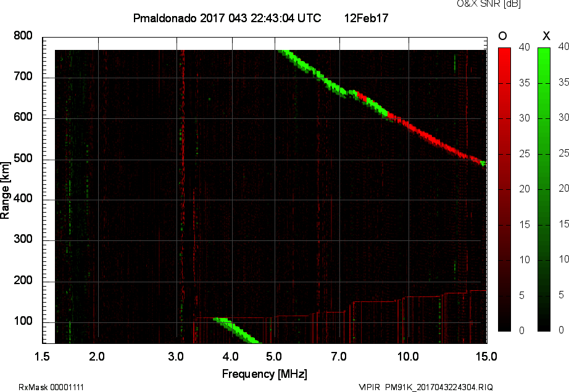Click the Range [km] axis label
569x392 pixels.
click(x=6, y=189)
